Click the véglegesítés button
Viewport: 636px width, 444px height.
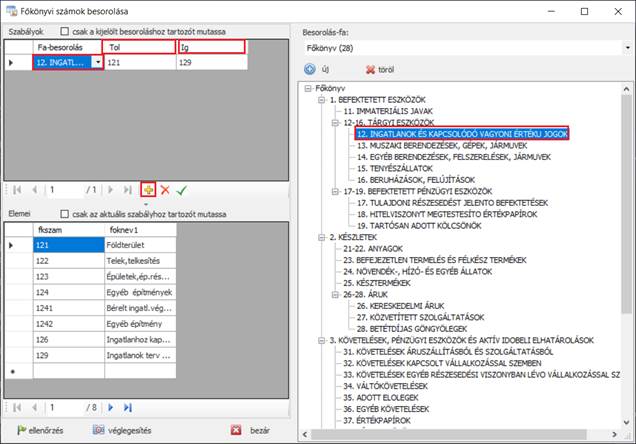click(122, 430)
